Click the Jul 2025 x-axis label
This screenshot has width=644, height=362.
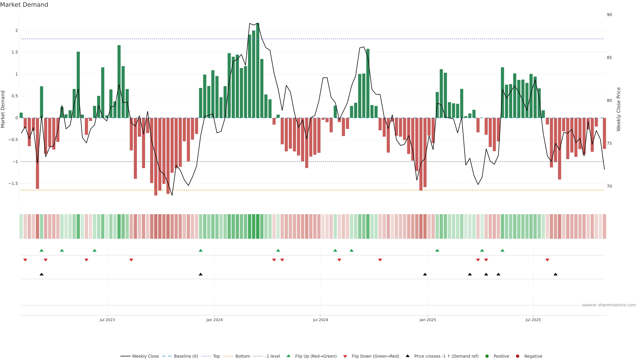(x=533, y=320)
